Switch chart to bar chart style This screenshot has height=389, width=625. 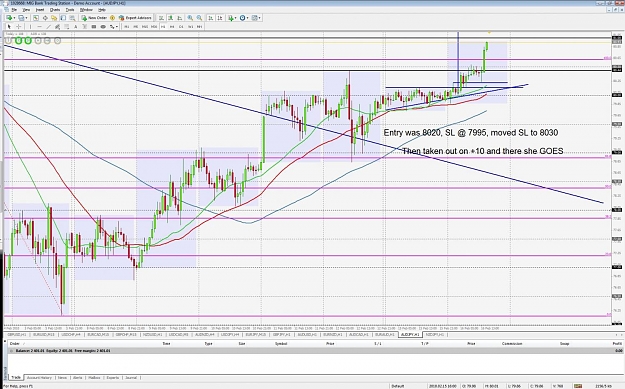(x=161, y=18)
